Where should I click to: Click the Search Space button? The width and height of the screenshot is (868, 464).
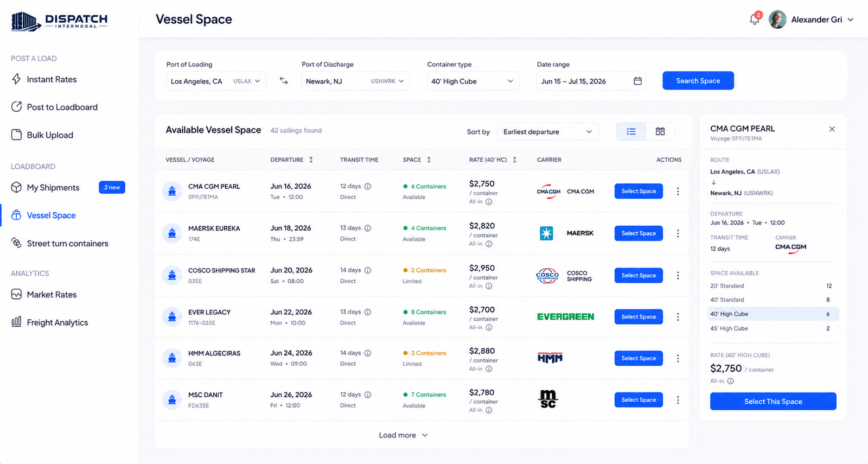pyautogui.click(x=698, y=81)
